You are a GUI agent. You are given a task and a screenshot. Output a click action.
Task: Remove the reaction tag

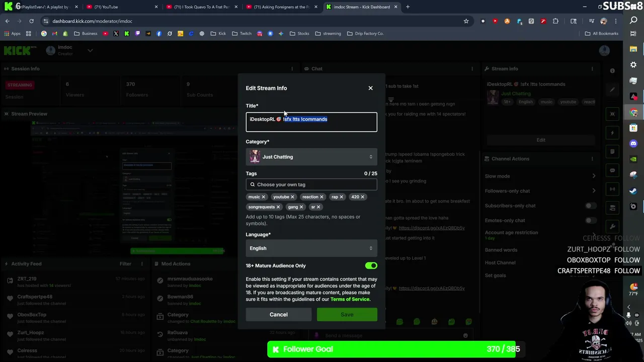tap(321, 197)
